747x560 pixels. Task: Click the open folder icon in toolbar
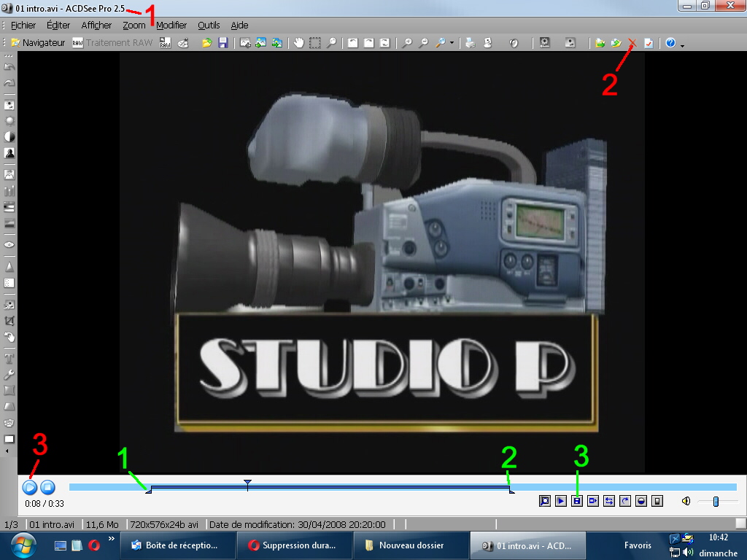(206, 43)
